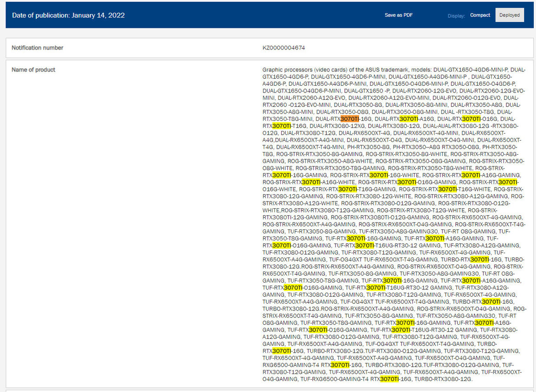Click the highlighted 3070TI in ROG-STRIX-RTX3070TI-16G-WHITE

pos(379,175)
